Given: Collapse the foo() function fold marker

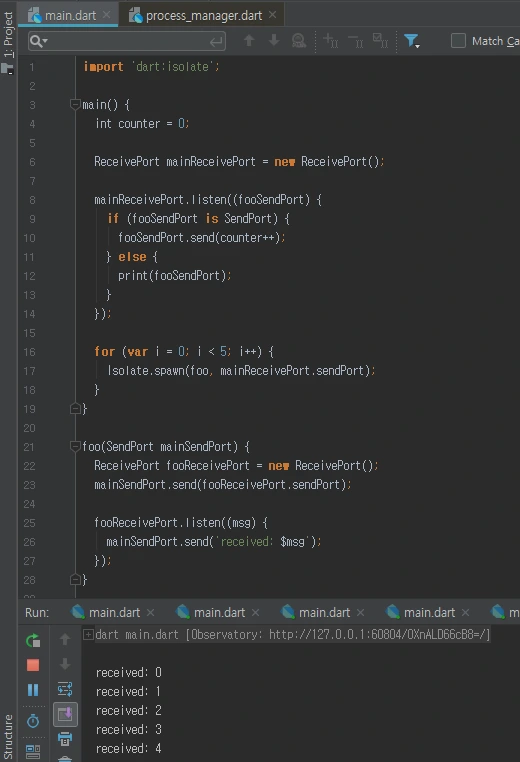Looking at the screenshot, I should point(75,446).
